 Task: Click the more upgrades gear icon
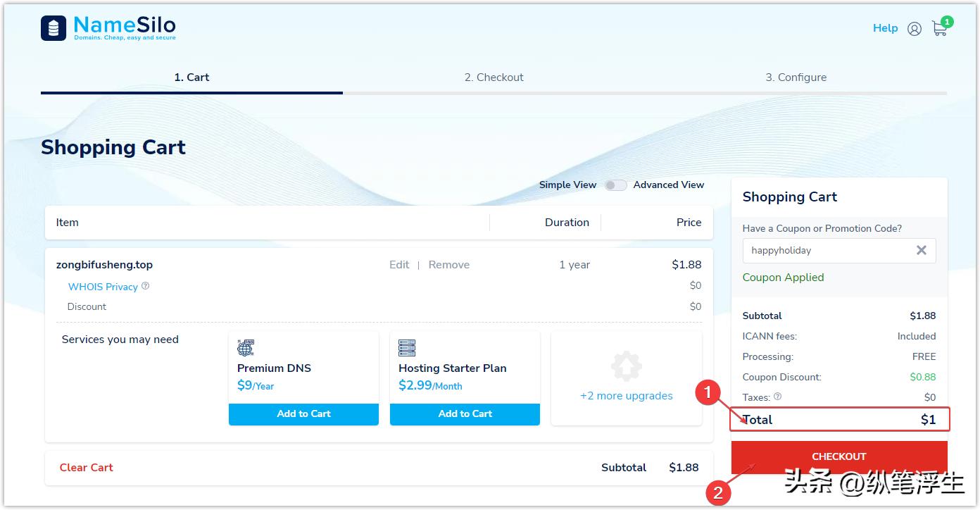(627, 366)
